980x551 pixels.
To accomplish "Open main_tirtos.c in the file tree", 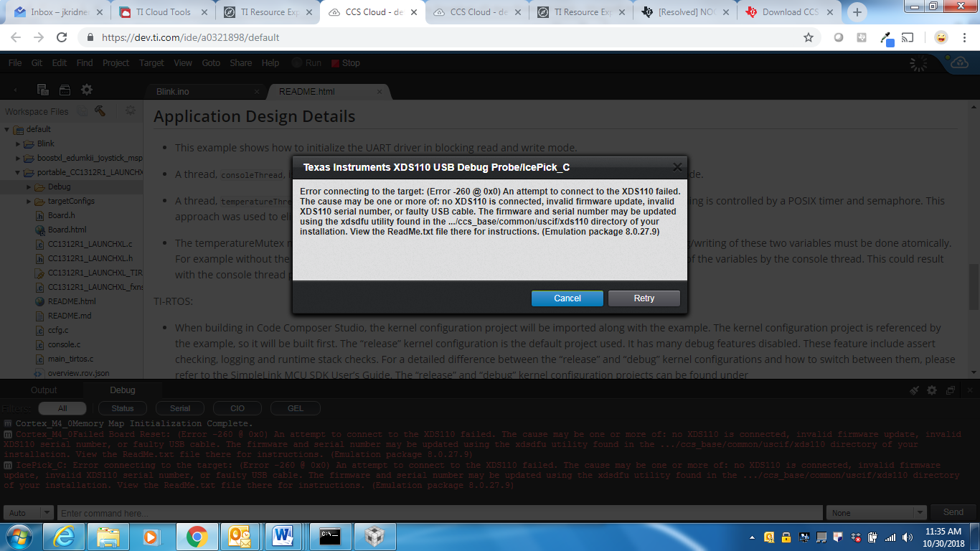I will [70, 359].
